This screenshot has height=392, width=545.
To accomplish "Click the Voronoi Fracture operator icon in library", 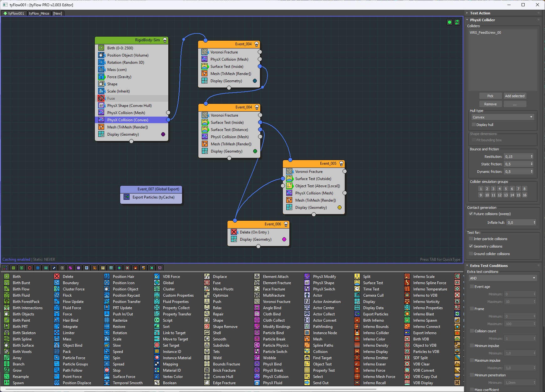I will [257, 302].
